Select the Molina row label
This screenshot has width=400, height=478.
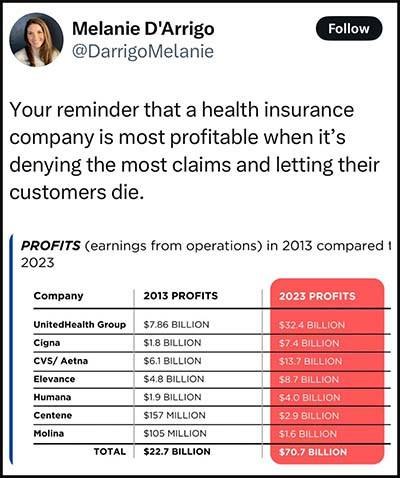(49, 433)
